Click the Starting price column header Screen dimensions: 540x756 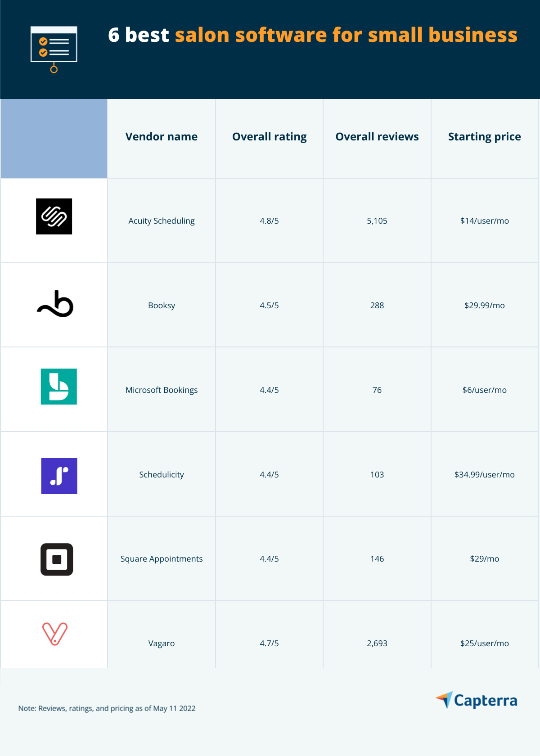coord(485,137)
